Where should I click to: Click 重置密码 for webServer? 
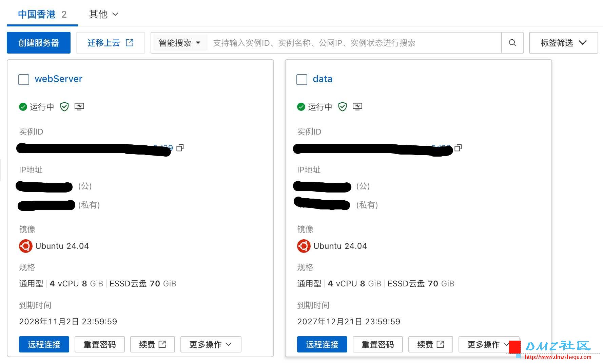[100, 344]
